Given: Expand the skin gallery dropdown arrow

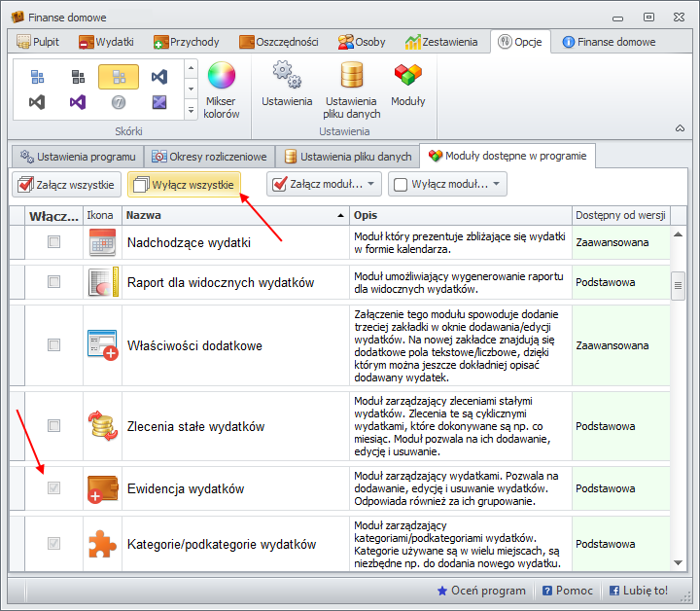Looking at the screenshot, I should pyautogui.click(x=191, y=110).
